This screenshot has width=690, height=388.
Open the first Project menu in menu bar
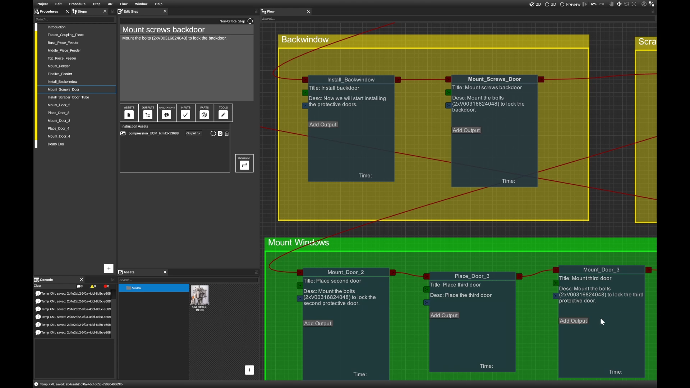click(x=43, y=4)
